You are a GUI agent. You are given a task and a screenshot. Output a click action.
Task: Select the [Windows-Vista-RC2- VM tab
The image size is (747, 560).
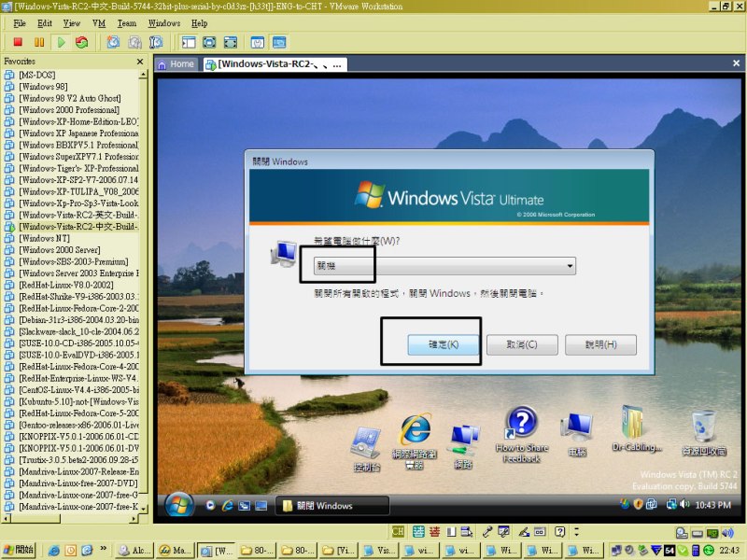pyautogui.click(x=274, y=64)
